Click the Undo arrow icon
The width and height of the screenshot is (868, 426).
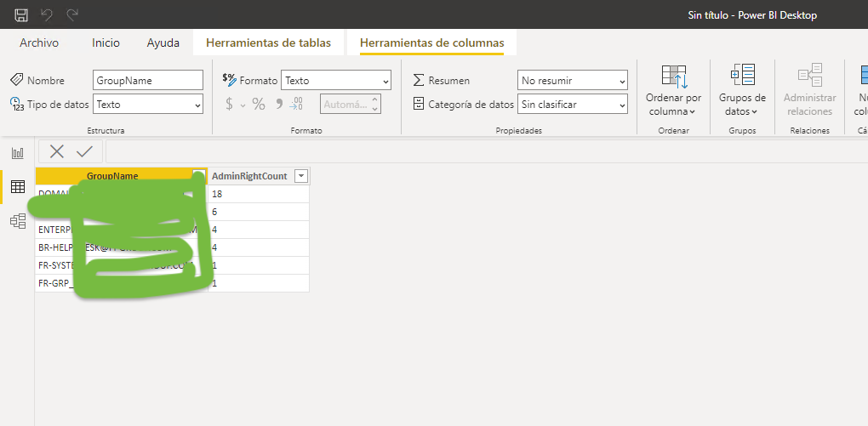coord(48,14)
